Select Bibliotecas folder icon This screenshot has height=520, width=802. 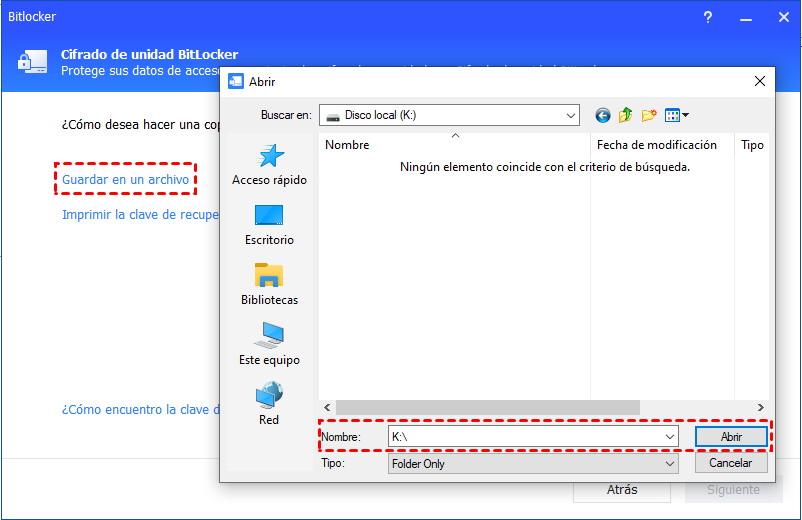269,276
